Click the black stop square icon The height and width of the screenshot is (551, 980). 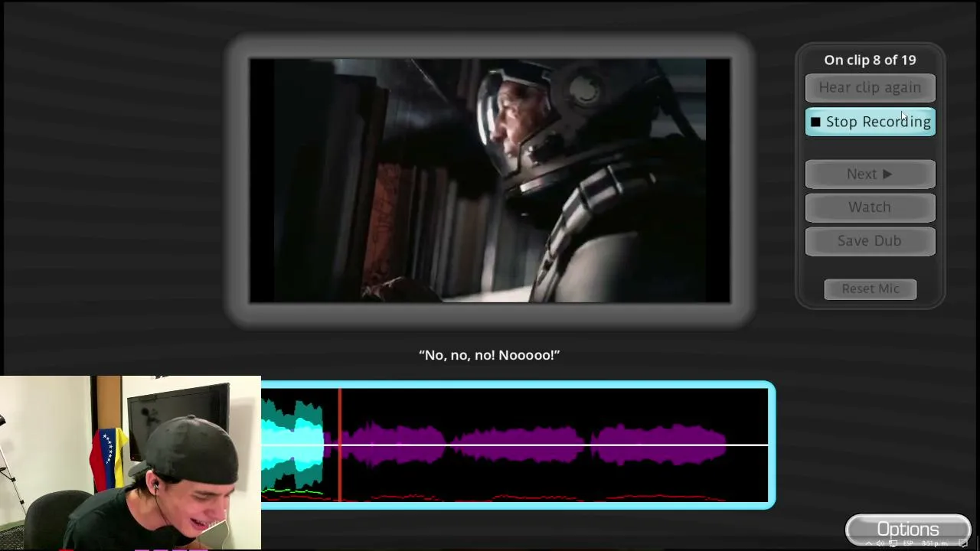click(815, 122)
